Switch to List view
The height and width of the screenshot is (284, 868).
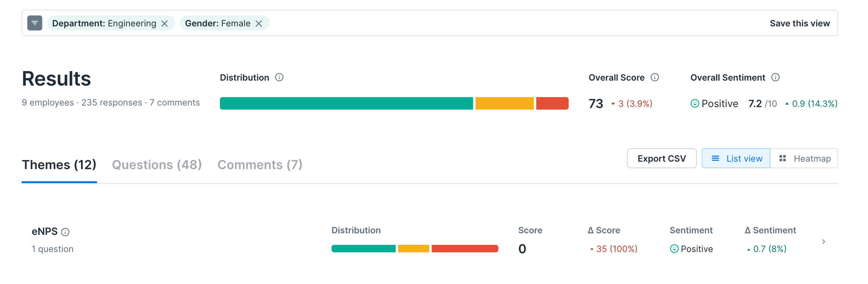tap(736, 158)
